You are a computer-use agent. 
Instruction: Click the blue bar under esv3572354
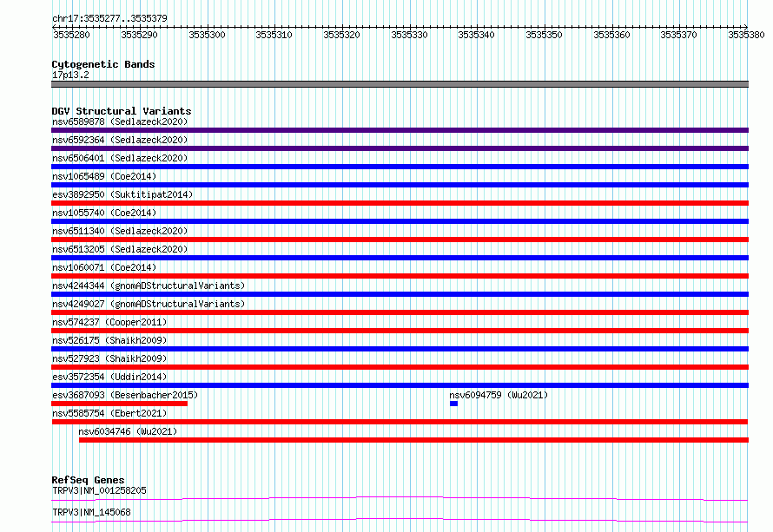click(400, 385)
